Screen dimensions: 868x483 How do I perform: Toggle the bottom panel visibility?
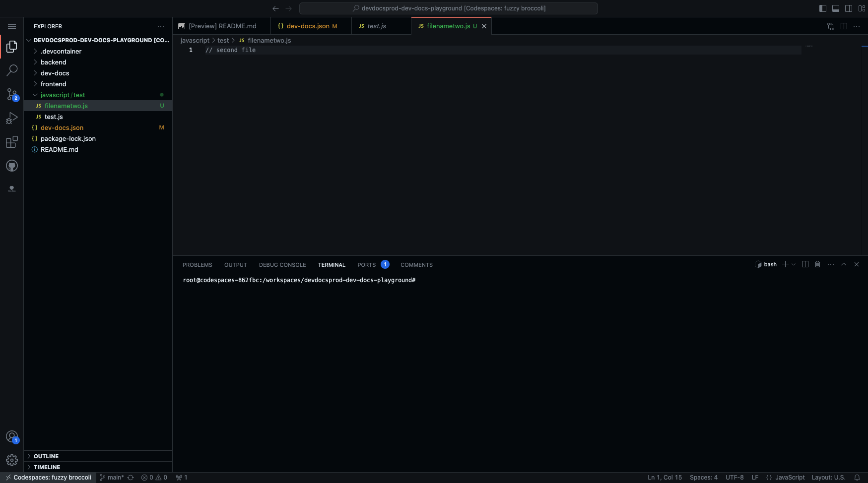point(836,8)
